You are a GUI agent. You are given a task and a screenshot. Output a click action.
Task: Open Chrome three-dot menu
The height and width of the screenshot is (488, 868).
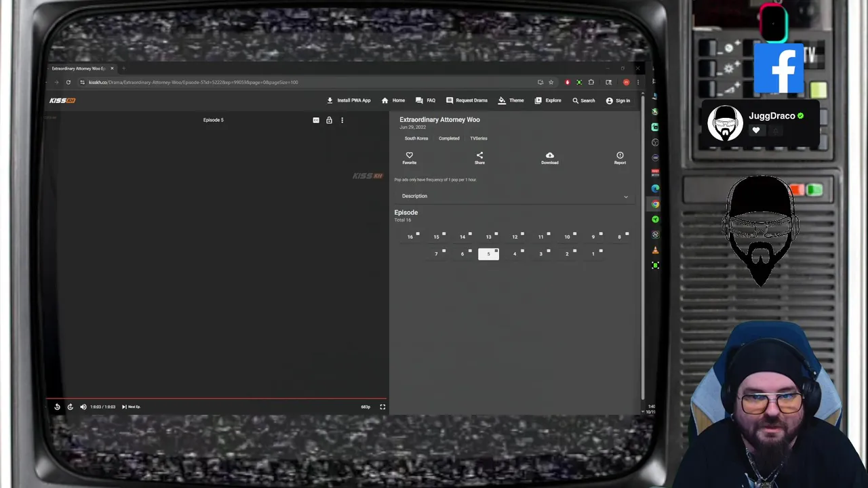637,82
